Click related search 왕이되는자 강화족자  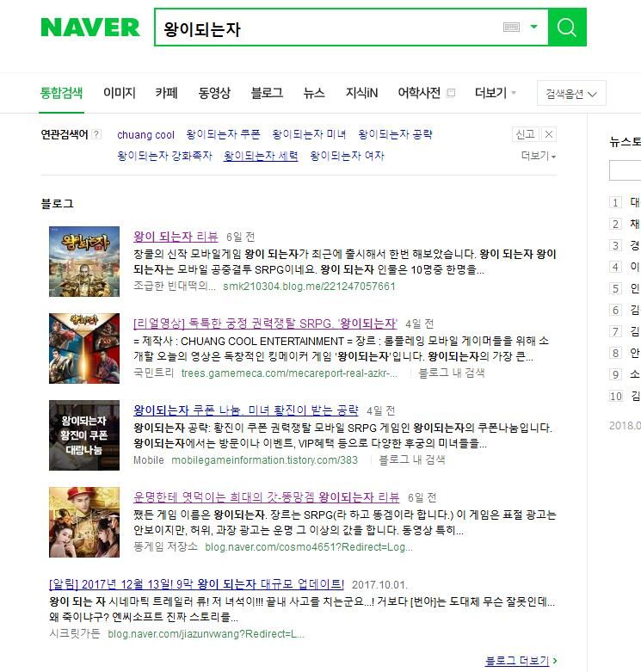pyautogui.click(x=164, y=156)
